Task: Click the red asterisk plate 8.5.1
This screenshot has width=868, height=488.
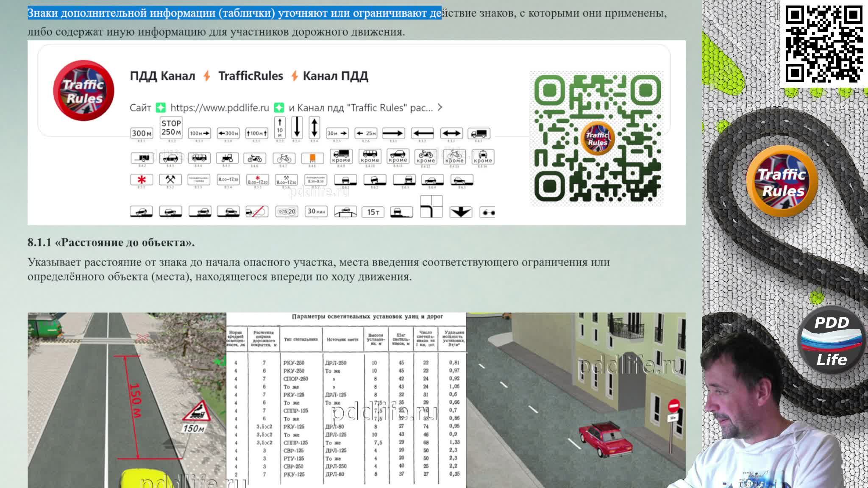Action: point(142,180)
